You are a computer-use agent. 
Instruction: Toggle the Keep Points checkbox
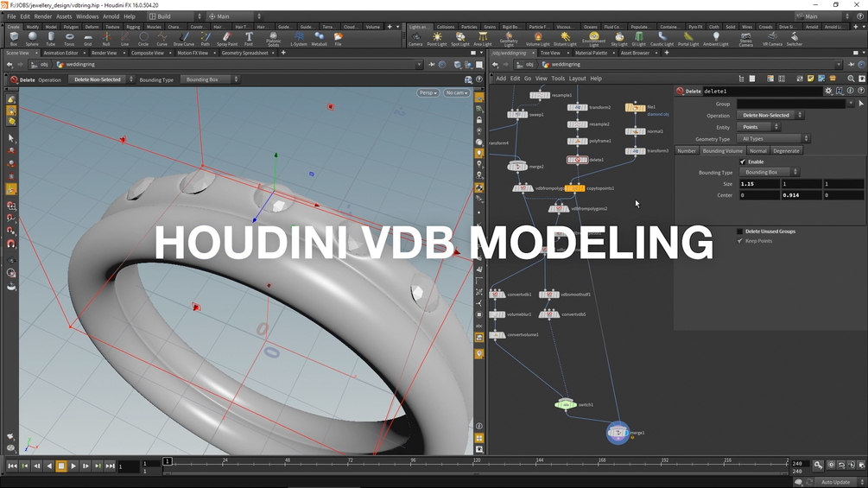pos(739,241)
